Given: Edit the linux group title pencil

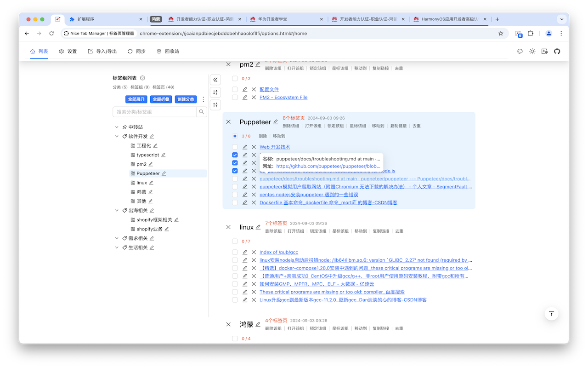Looking at the screenshot, I should pos(258,227).
